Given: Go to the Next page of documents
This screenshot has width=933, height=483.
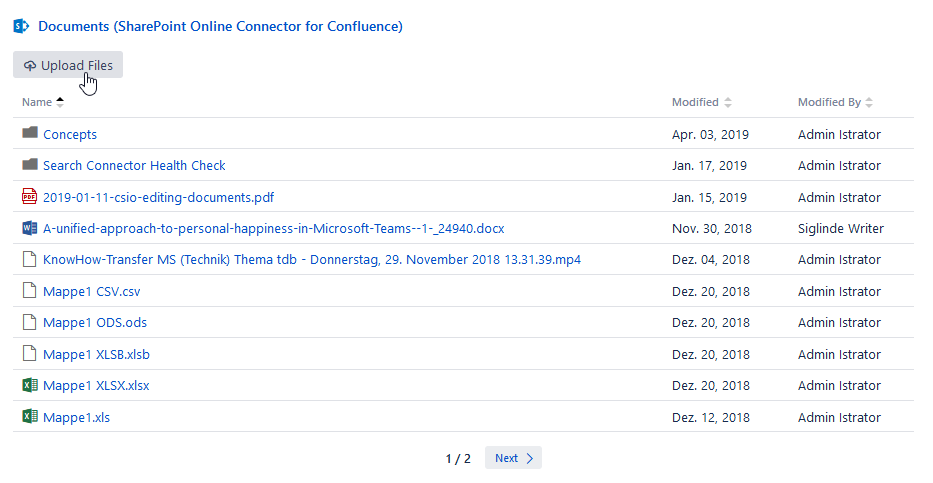Looking at the screenshot, I should click(513, 458).
